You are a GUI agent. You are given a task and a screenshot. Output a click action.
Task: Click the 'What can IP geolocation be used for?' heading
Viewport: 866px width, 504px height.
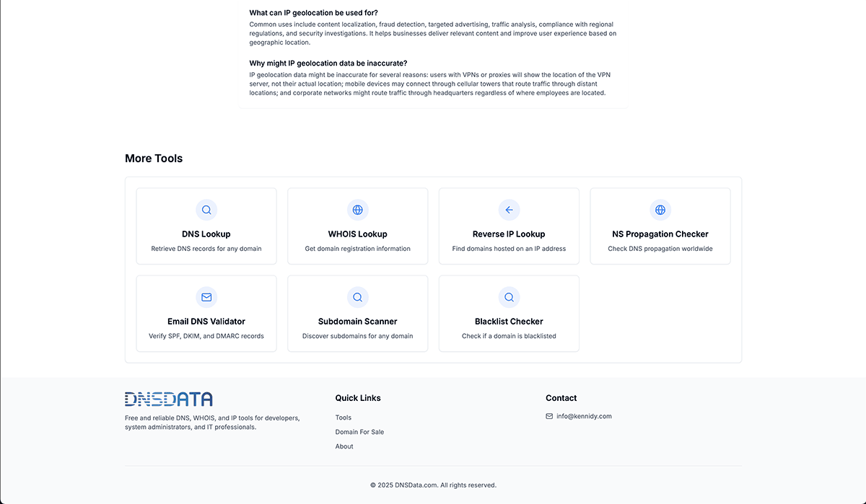313,13
